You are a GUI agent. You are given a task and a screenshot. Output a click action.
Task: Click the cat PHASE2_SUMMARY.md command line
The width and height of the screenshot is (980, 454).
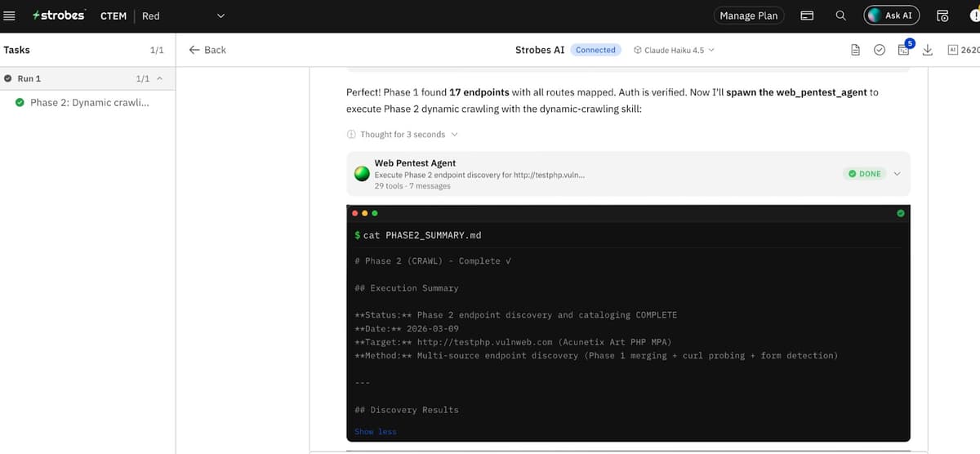click(x=418, y=235)
